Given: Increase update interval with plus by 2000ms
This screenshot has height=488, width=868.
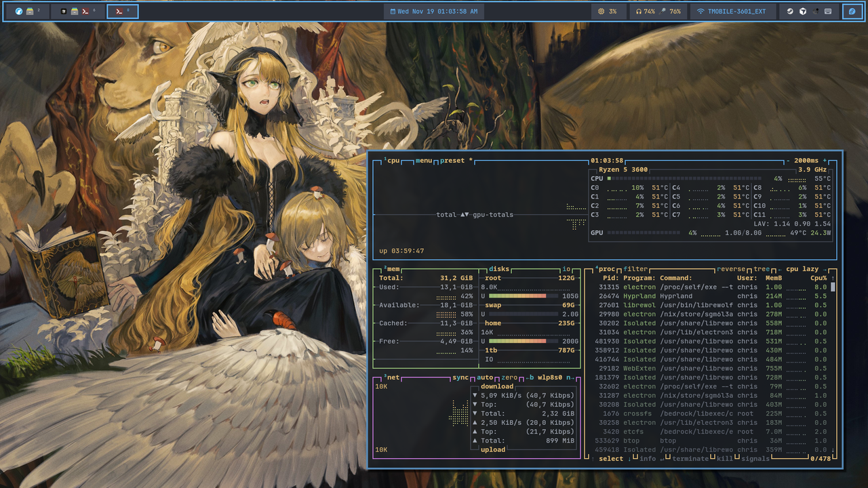Looking at the screenshot, I should pyautogui.click(x=825, y=161).
